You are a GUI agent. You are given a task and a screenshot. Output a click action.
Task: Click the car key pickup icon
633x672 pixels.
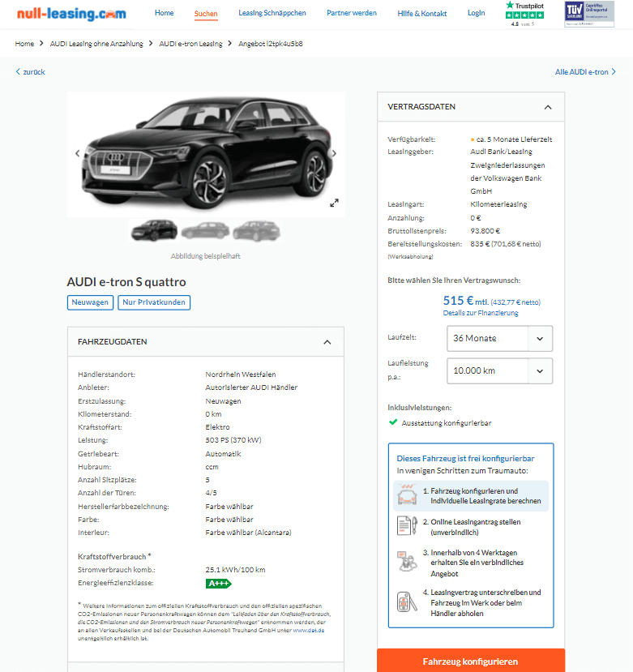pyautogui.click(x=407, y=601)
